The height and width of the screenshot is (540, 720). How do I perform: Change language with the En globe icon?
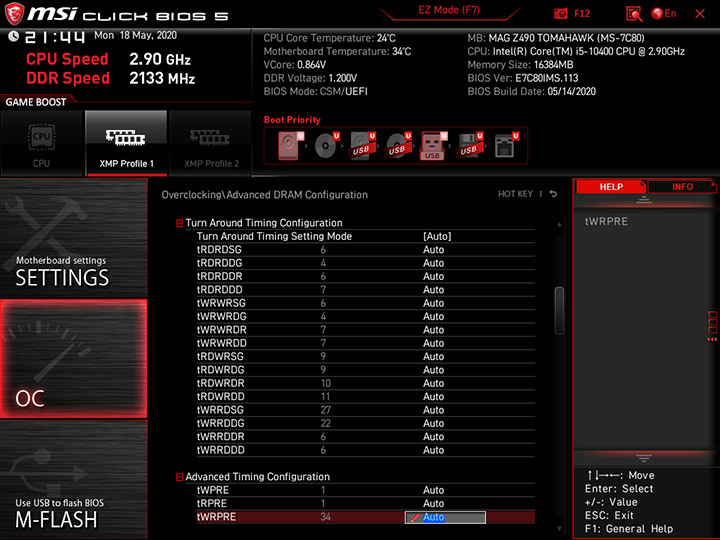pos(664,13)
